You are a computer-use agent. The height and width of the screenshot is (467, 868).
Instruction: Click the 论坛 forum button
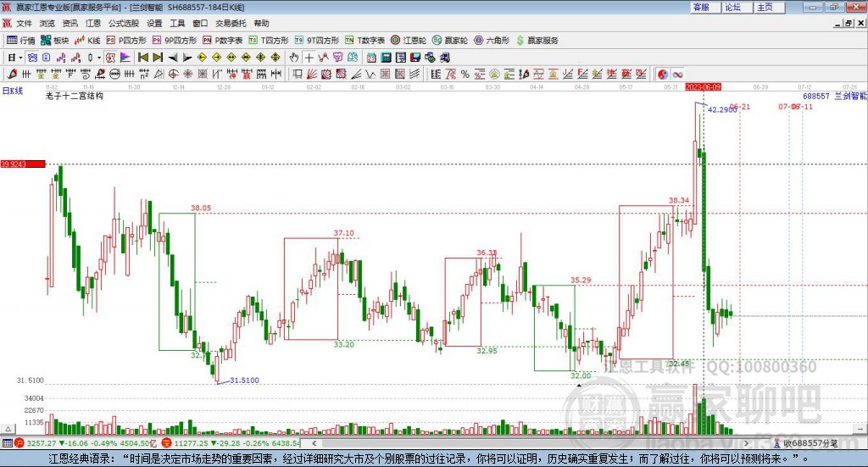pyautogui.click(x=737, y=7)
